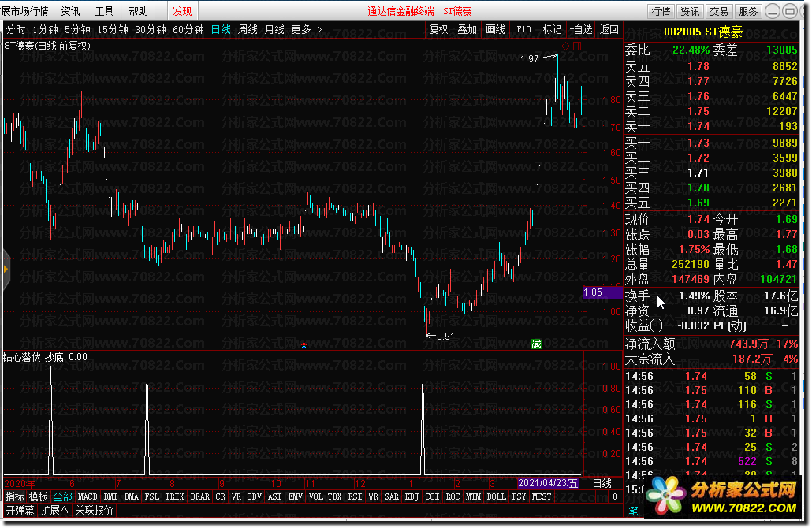Click the 买一 price 1.73
Viewport: 812px width, 528px height.
(x=698, y=143)
